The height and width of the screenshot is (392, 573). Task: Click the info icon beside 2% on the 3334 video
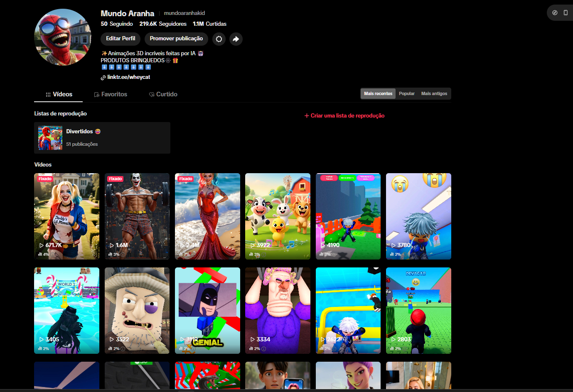264,349
